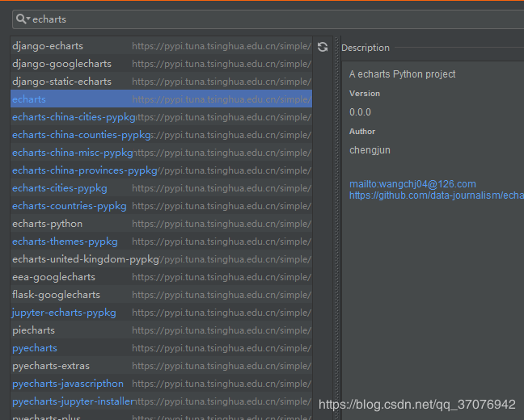Select the pyecharts-extras package

tap(162, 366)
